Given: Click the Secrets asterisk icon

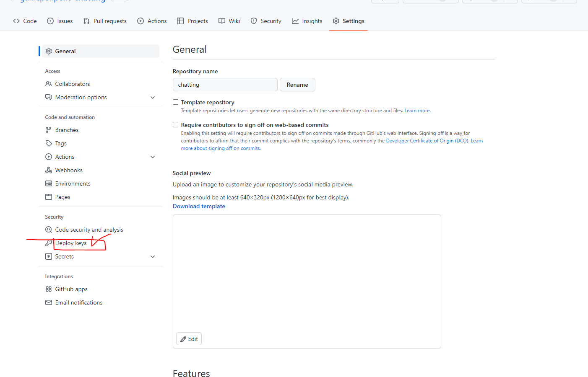Looking at the screenshot, I should click(x=49, y=256).
